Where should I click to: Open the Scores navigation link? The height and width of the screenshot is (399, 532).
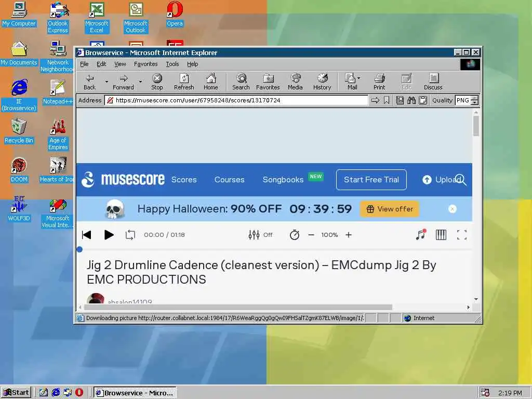click(184, 180)
